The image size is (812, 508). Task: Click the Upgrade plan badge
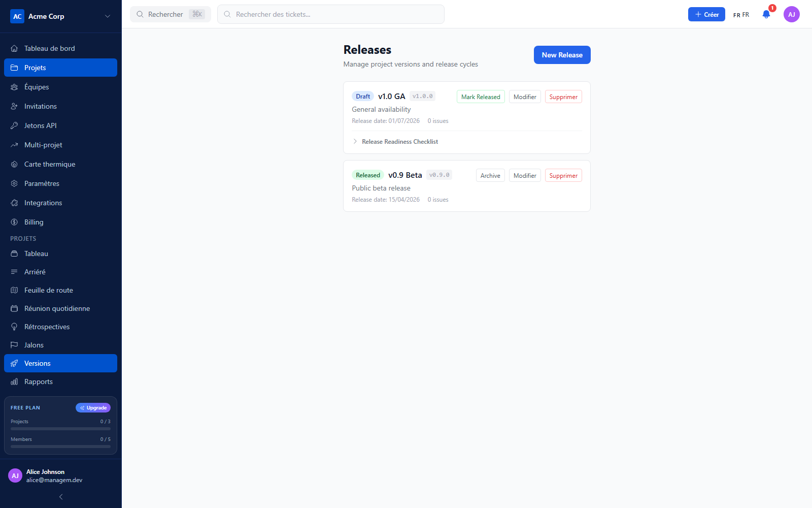coord(93,407)
